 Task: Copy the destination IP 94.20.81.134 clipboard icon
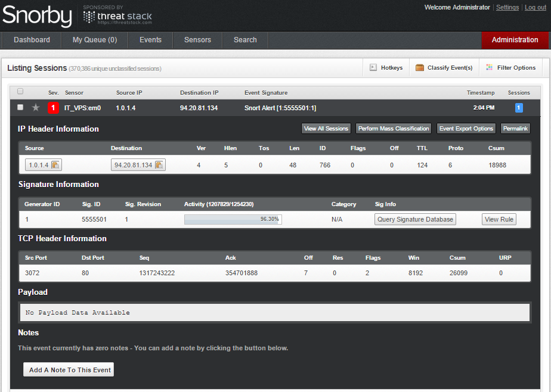[159, 165]
